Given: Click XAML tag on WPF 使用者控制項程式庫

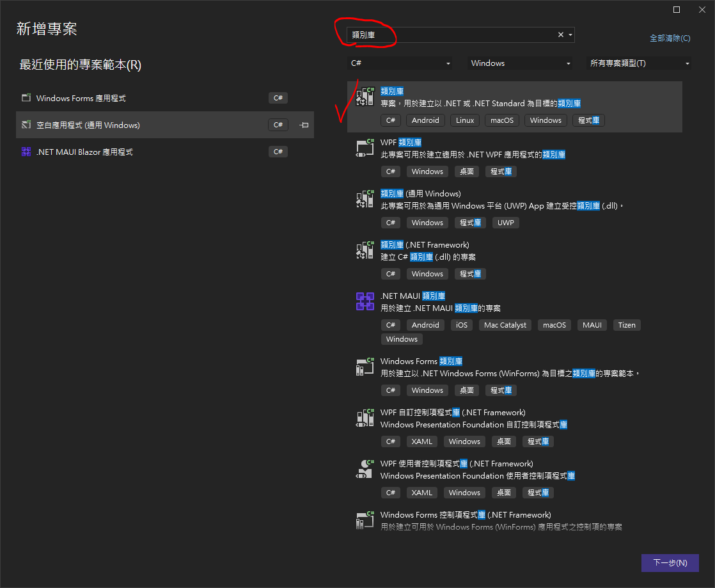Looking at the screenshot, I should click(x=422, y=493).
